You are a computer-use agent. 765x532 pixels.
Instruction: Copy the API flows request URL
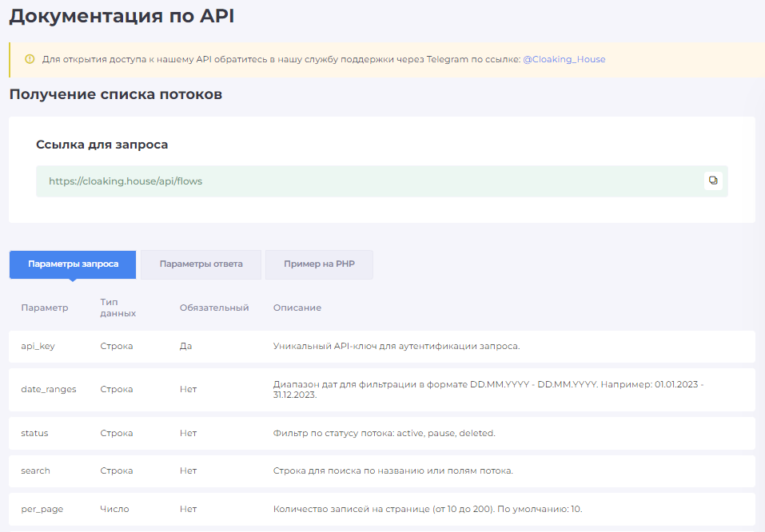[x=713, y=181]
